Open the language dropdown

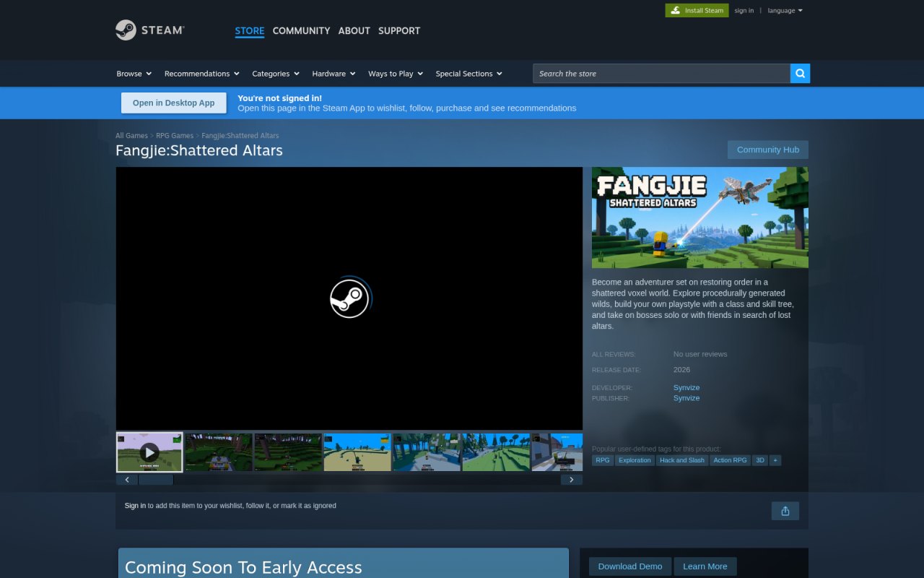(x=785, y=11)
